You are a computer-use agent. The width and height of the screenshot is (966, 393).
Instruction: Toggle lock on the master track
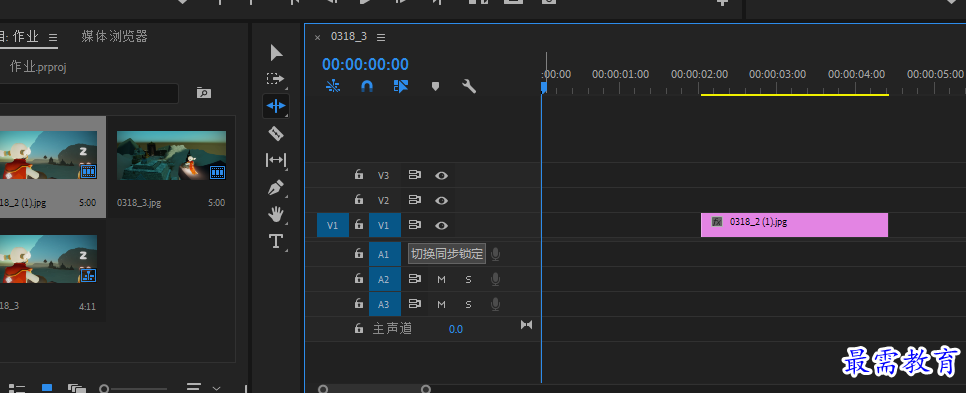359,328
